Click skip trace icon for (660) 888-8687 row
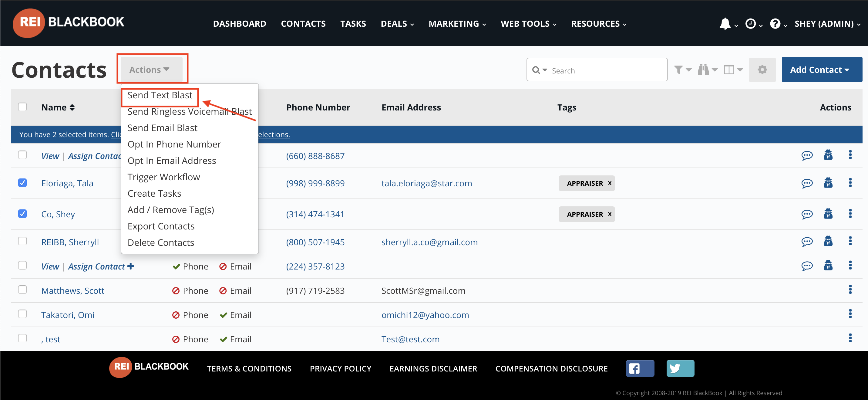 (828, 155)
